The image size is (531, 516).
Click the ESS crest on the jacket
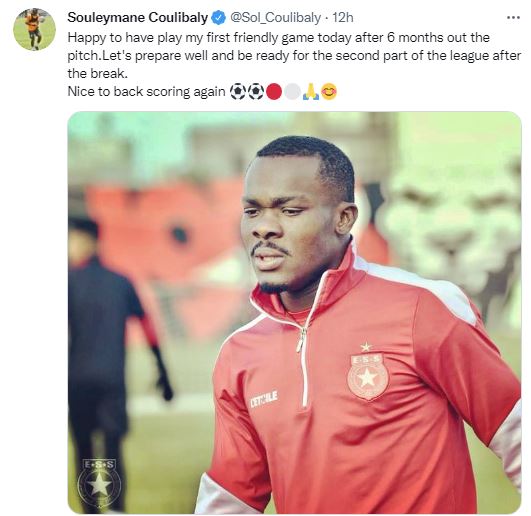(x=368, y=372)
